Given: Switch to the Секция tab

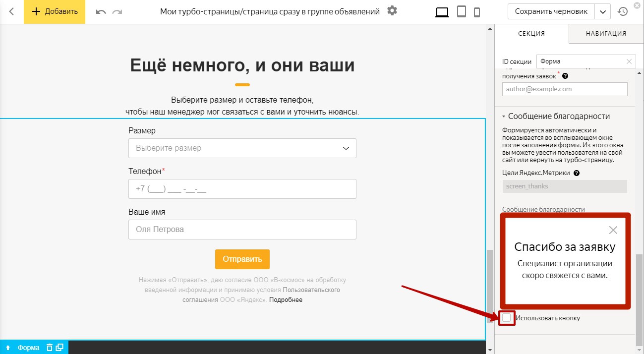Looking at the screenshot, I should coord(531,34).
